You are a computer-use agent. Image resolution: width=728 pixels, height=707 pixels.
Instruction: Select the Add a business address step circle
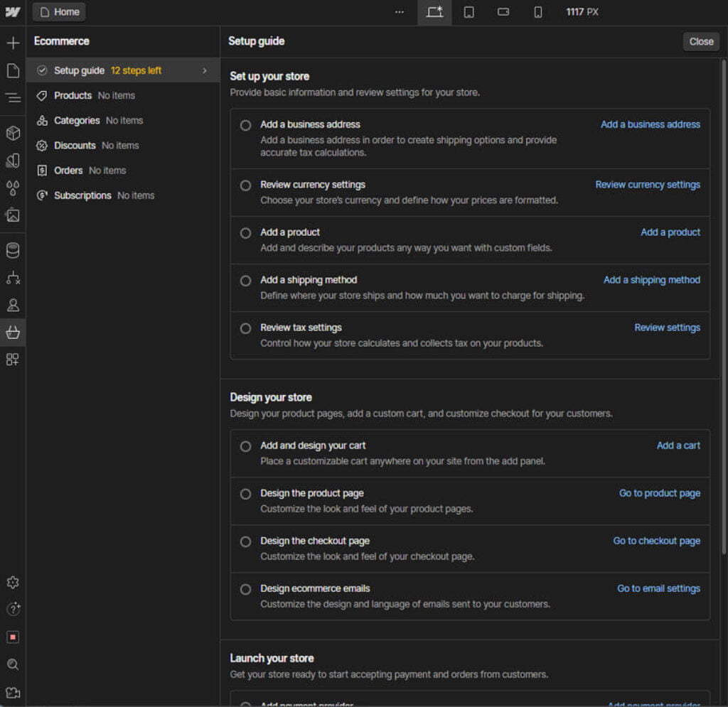[245, 125]
